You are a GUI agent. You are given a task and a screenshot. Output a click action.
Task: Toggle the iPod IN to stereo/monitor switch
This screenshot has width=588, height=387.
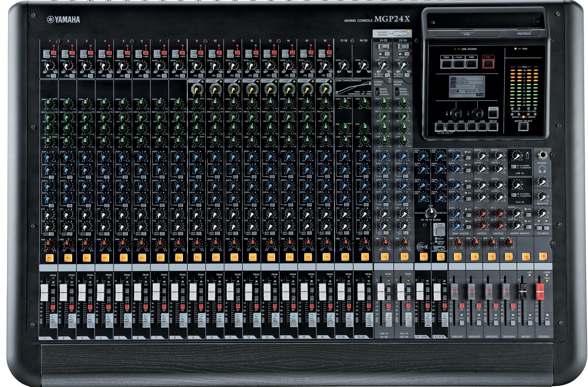514,195
